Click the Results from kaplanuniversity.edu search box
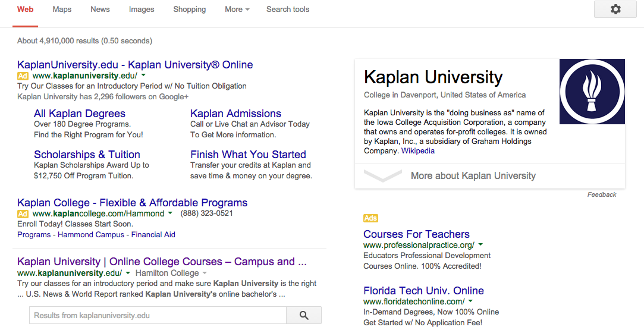Screen dimensions: 644x330 (x=158, y=315)
